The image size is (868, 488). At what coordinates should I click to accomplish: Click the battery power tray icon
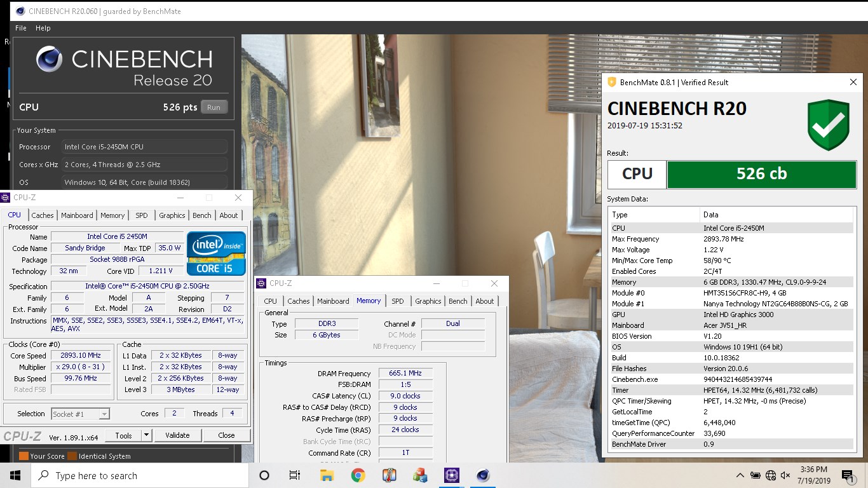tap(756, 475)
